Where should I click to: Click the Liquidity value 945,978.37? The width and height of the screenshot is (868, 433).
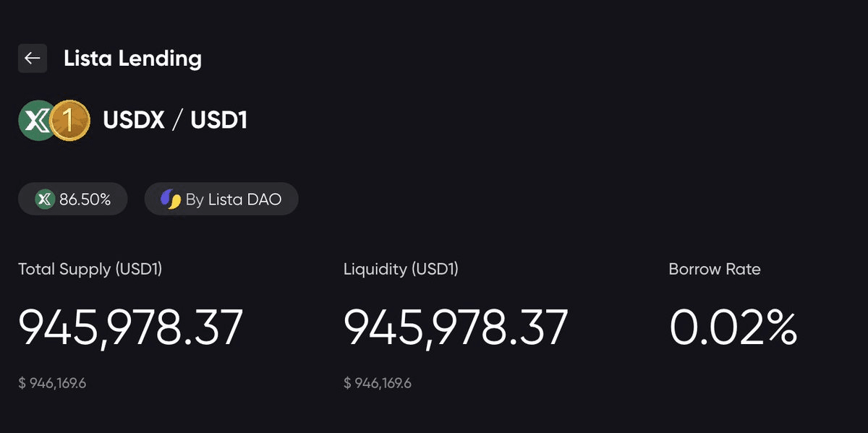pyautogui.click(x=456, y=327)
